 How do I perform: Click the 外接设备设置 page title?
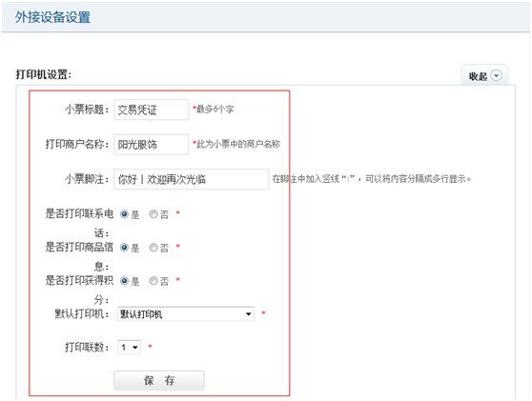52,17
